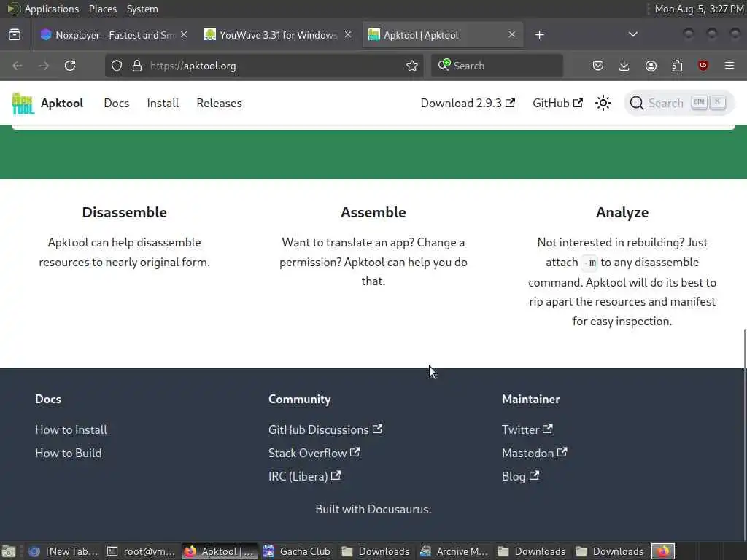
Task: Click the tracking protection shield icon
Action: pyautogui.click(x=117, y=66)
